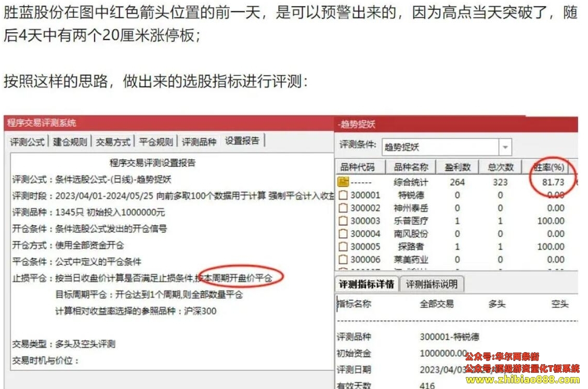Click the icon beside 300004 南风股份
Image resolution: width=588 pixels, height=389 pixels.
[x=343, y=234]
